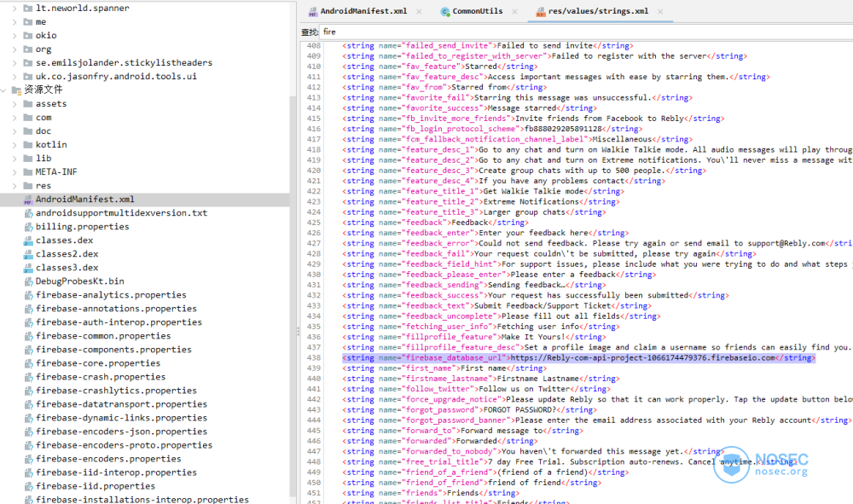Click line number 438 in gutter
Viewport: 853px width, 504px height.
pyautogui.click(x=314, y=358)
